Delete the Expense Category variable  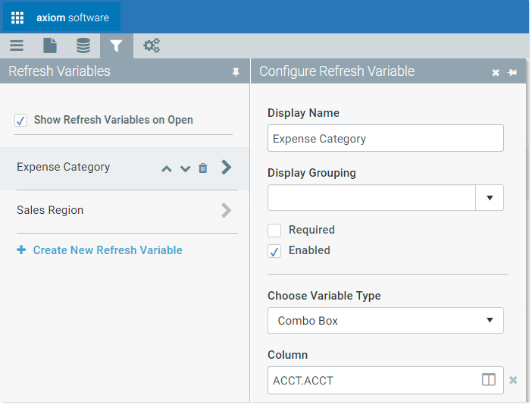tap(203, 168)
